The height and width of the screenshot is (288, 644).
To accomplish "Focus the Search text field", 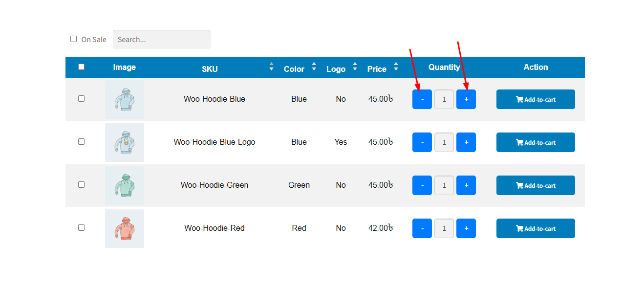I will (x=161, y=40).
